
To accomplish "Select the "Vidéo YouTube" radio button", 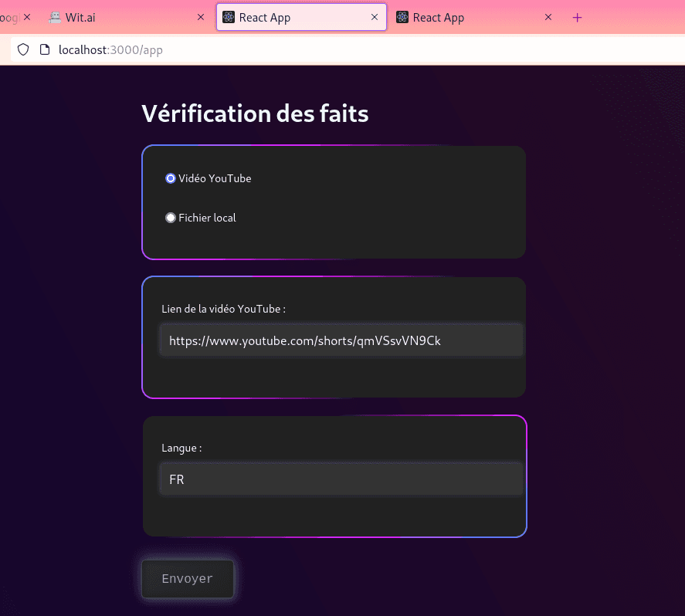I will tap(170, 178).
